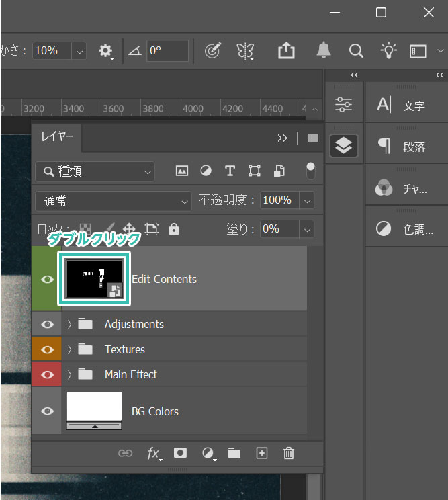Screen dimensions: 448x500
Task: Open the butterfly symmetry paint options
Action: tap(245, 51)
